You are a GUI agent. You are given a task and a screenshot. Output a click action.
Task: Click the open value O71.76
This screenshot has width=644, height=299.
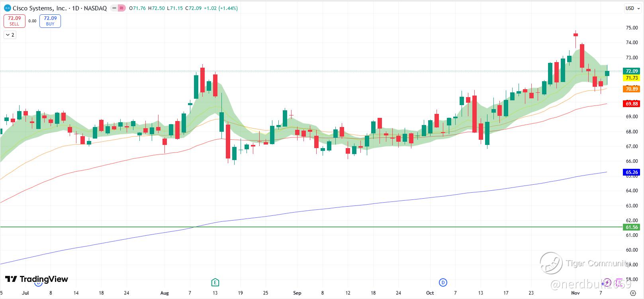tap(137, 8)
